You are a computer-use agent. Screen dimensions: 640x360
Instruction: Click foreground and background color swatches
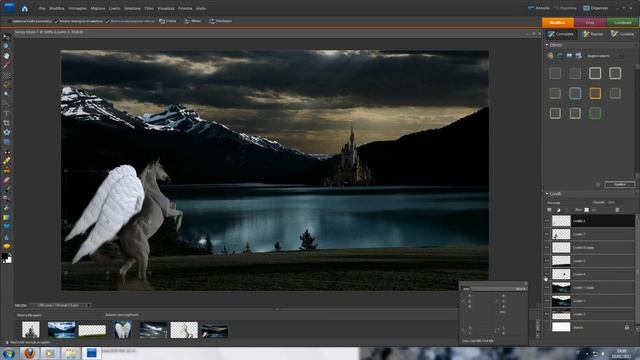point(7,258)
